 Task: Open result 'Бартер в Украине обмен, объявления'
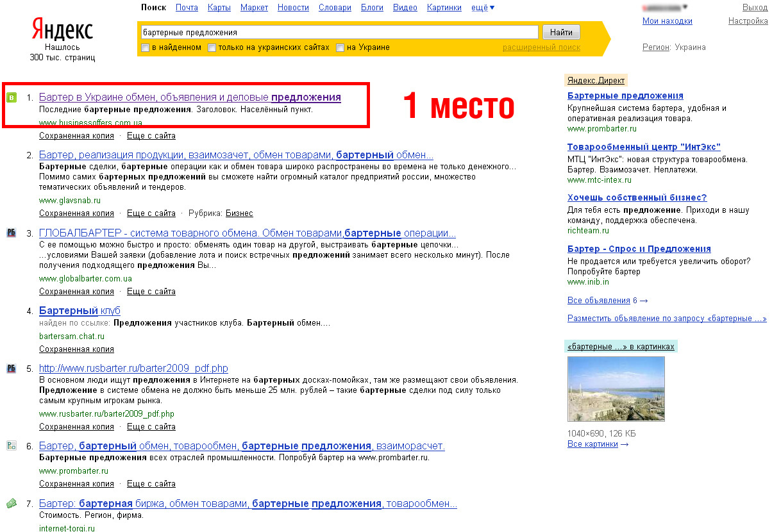point(190,97)
